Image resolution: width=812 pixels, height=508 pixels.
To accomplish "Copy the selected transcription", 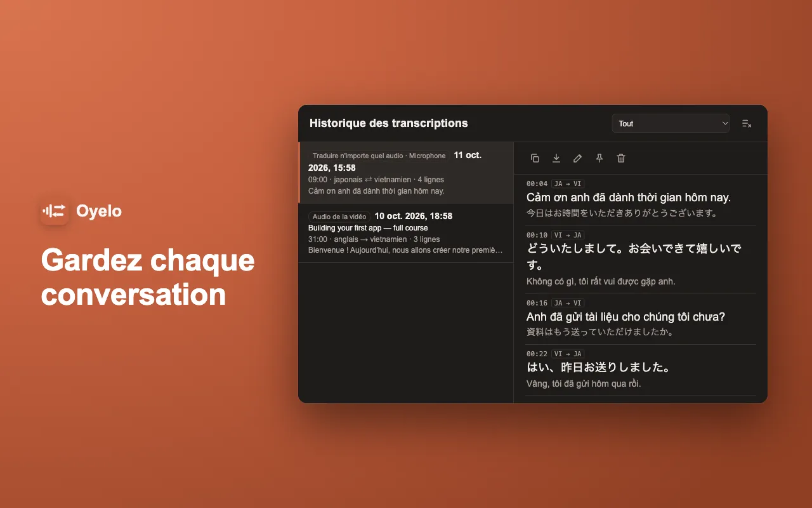I will point(535,158).
